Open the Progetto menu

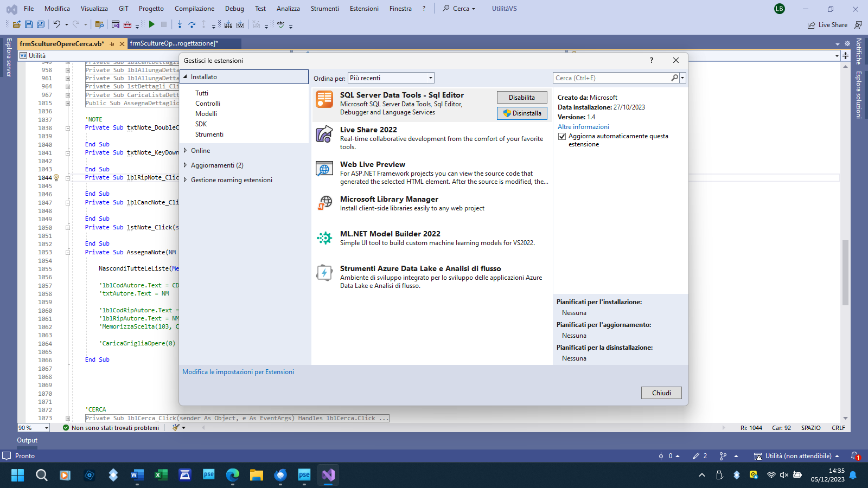click(151, 9)
